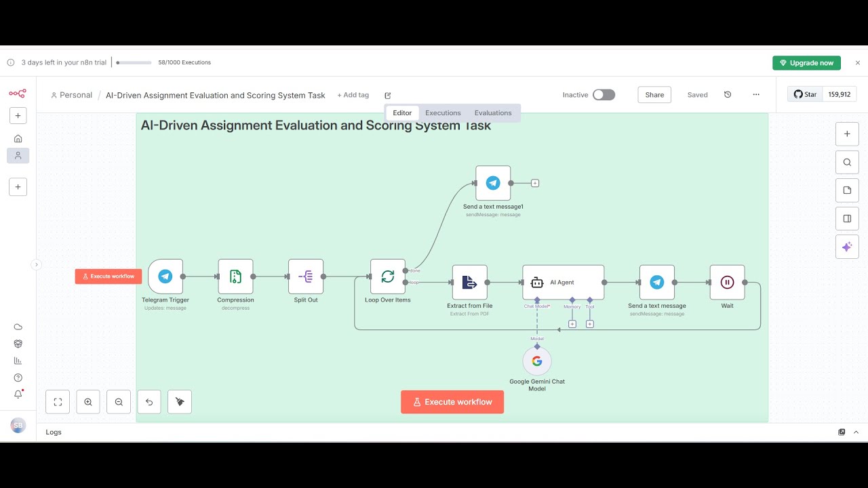Open the node search panel

[x=847, y=162]
